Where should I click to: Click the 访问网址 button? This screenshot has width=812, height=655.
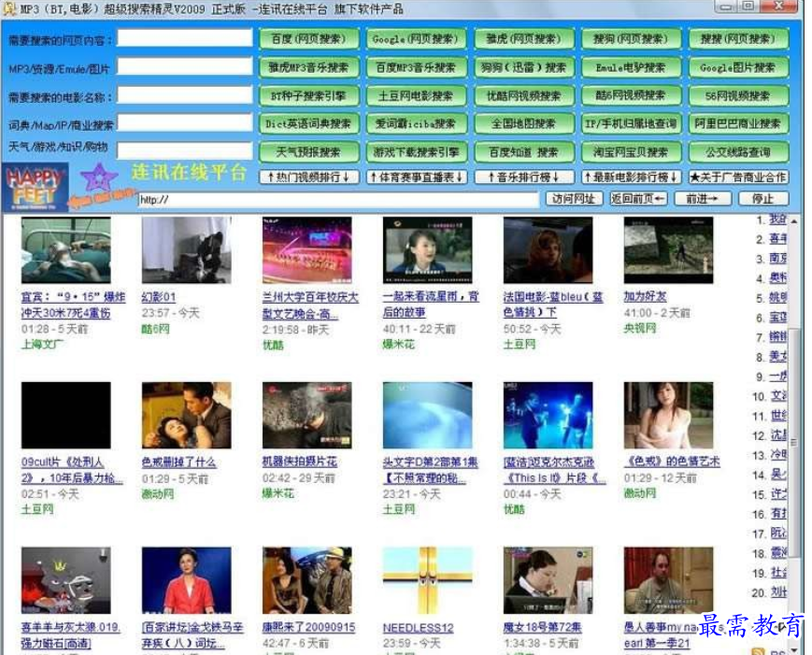coord(574,199)
